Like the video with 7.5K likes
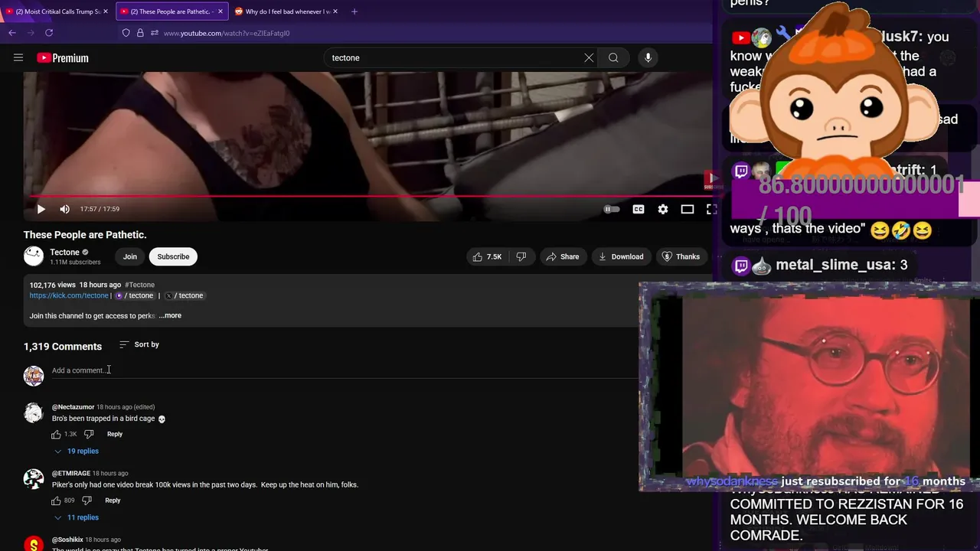 488,256
